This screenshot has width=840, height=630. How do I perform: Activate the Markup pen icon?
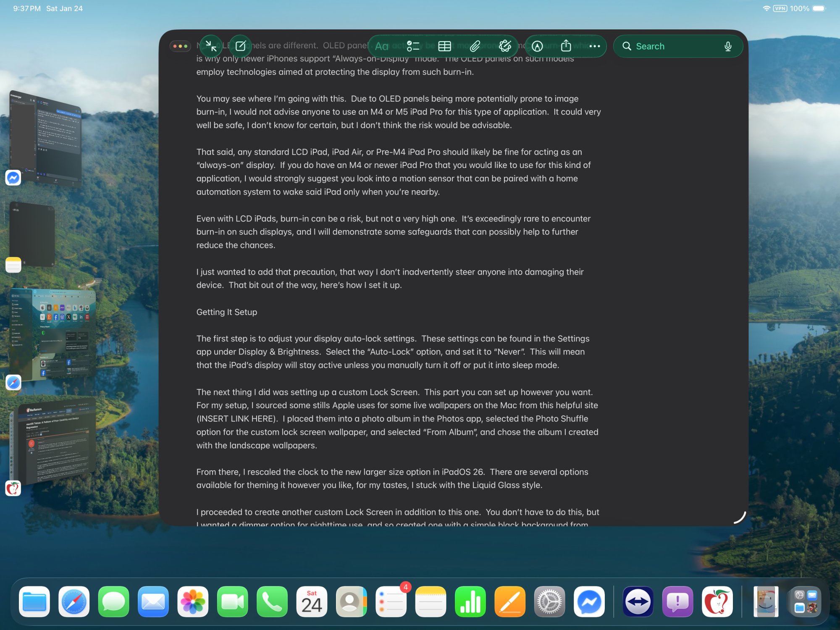[x=537, y=46]
